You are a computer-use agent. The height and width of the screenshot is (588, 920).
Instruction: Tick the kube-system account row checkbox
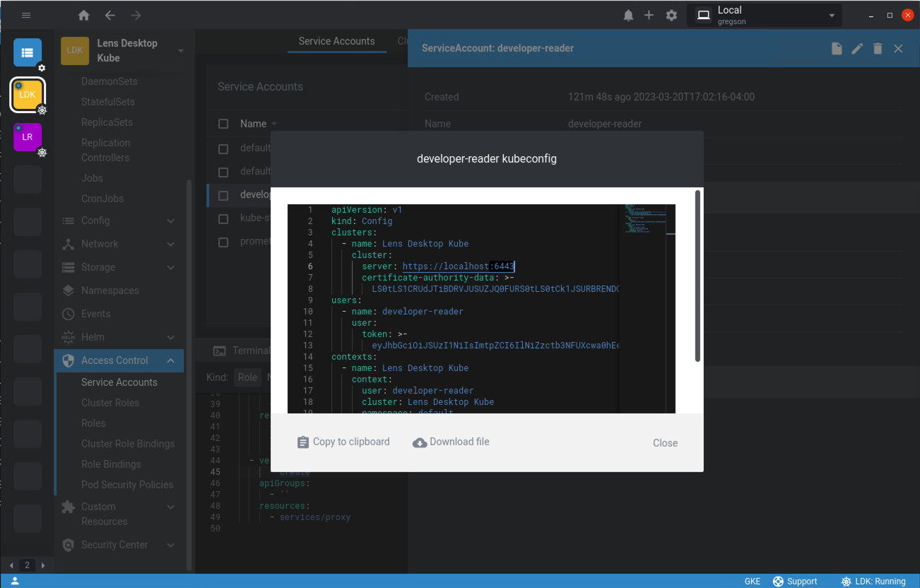[x=223, y=218]
